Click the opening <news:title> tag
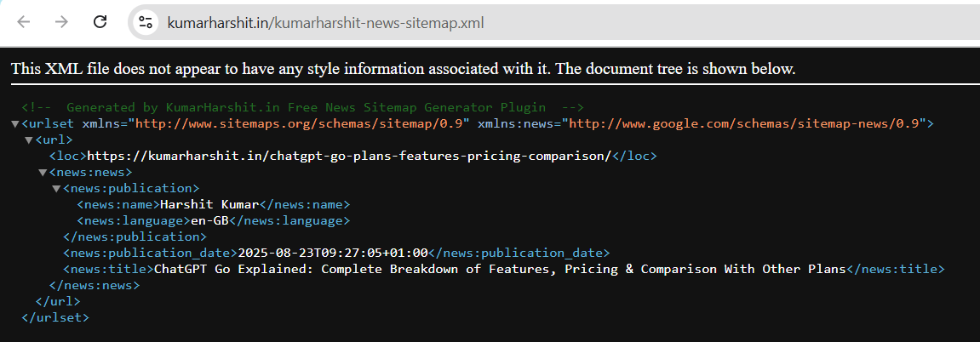980x342 pixels. (108, 269)
